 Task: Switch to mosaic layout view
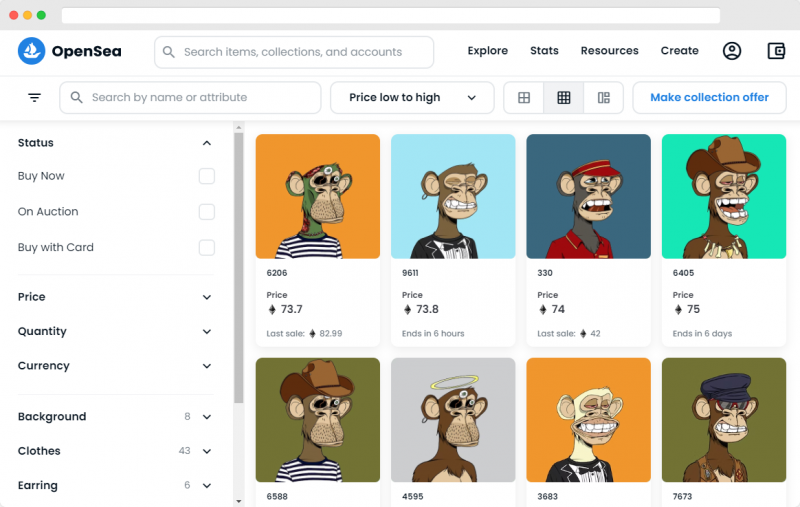click(x=603, y=97)
